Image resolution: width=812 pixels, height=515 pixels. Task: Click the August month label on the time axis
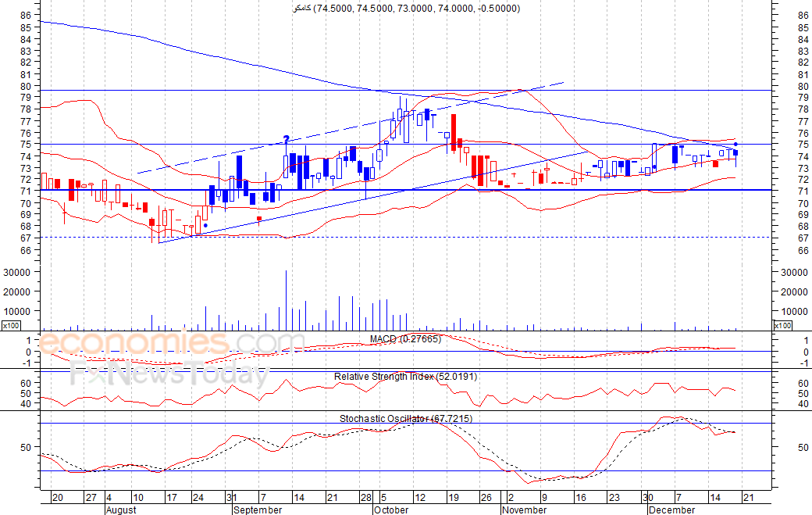coord(121,510)
